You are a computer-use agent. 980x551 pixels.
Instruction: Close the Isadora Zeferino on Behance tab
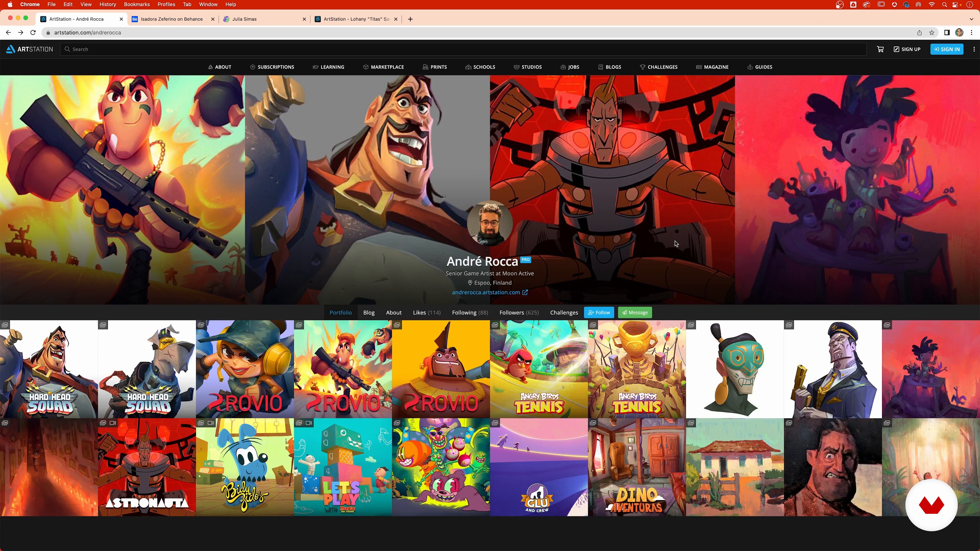[213, 19]
